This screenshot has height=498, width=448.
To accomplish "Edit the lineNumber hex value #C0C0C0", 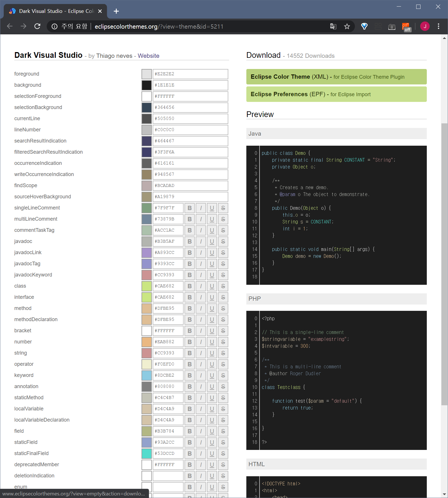I will (x=190, y=130).
